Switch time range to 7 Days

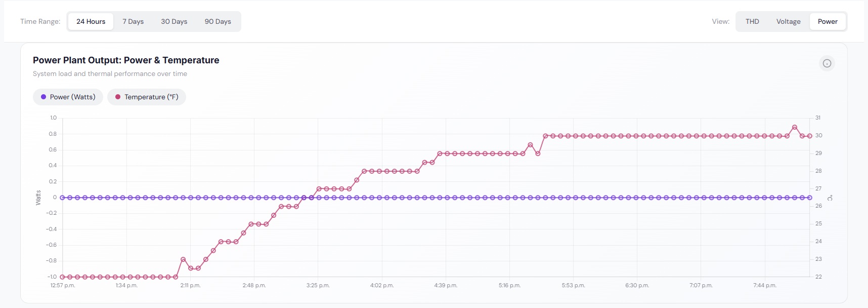(x=133, y=21)
